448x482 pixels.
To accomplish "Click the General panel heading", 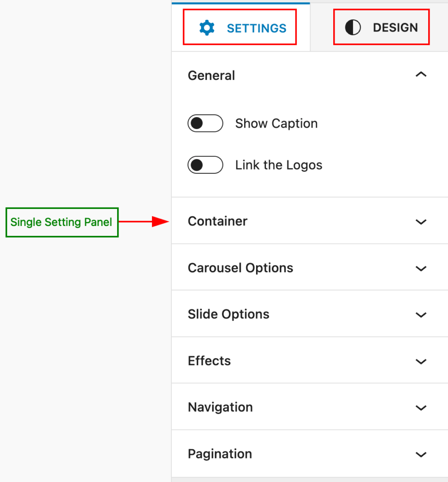I will pos(211,75).
